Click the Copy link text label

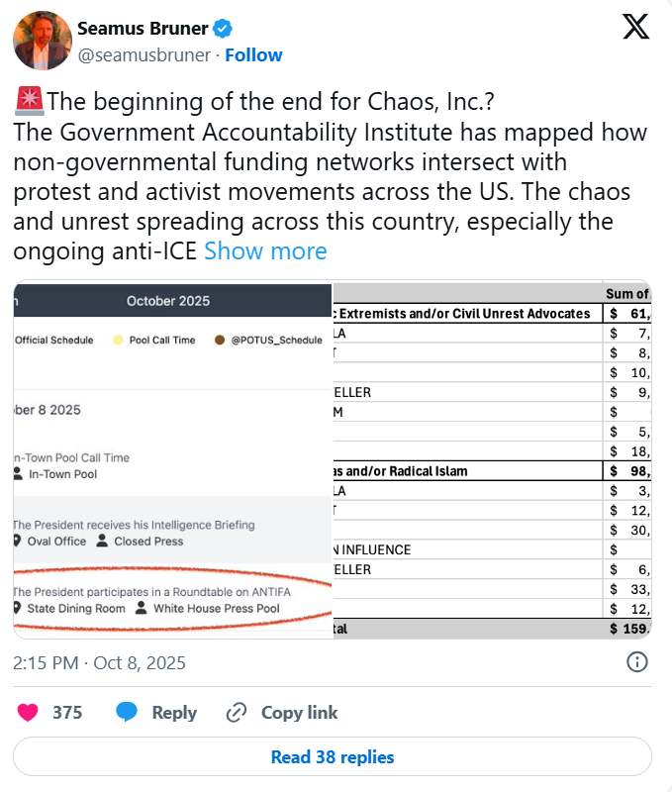(x=299, y=713)
